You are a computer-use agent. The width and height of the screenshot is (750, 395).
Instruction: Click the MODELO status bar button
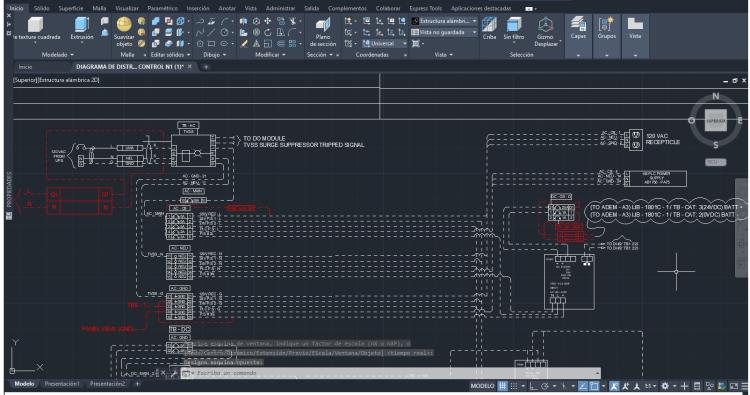[x=482, y=386]
